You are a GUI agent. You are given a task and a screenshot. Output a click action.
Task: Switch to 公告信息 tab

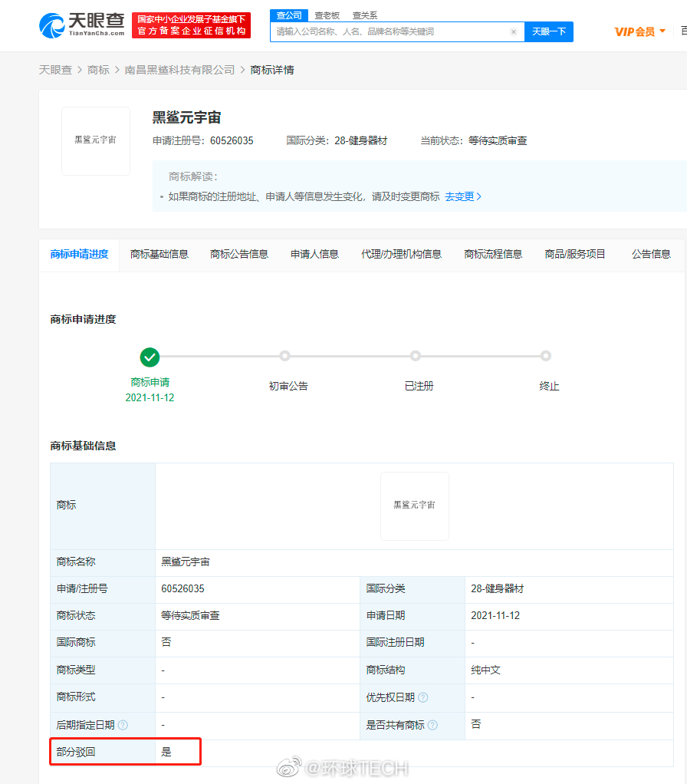click(651, 255)
